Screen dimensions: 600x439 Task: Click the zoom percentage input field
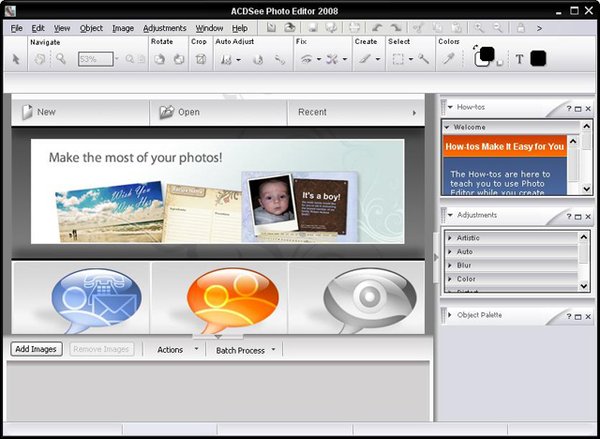[x=94, y=60]
